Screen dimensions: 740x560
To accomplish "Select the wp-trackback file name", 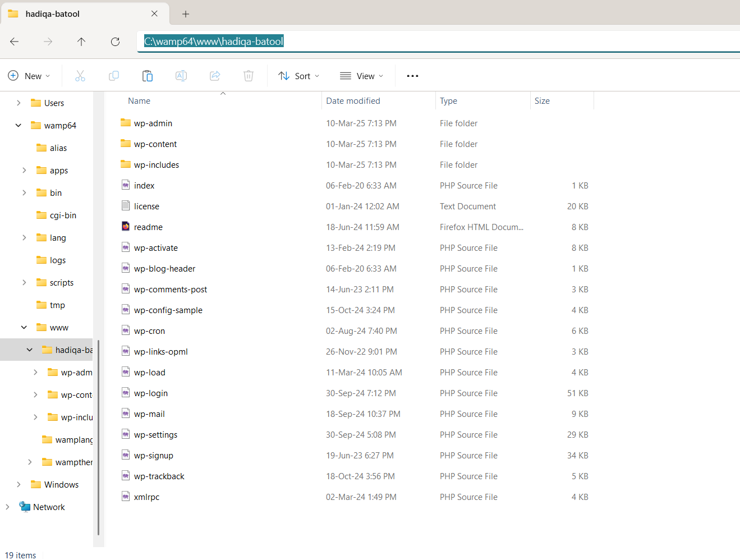I will [159, 476].
